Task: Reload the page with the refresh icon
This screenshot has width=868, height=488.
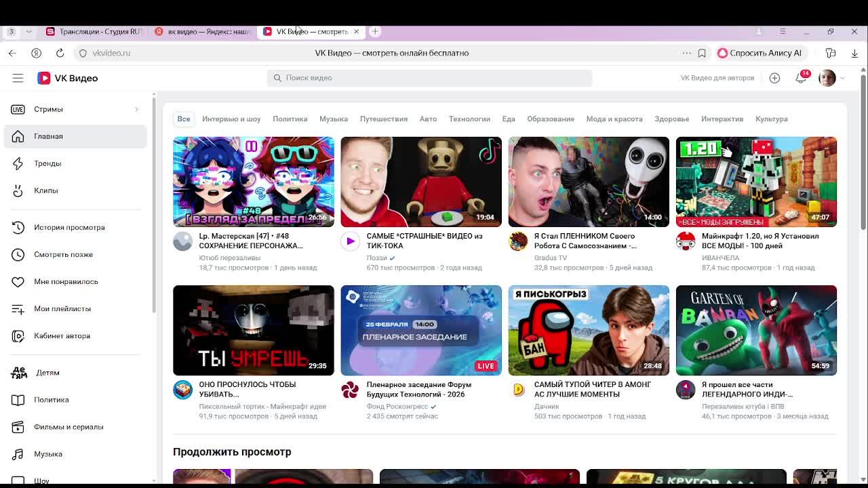Action: [x=60, y=53]
